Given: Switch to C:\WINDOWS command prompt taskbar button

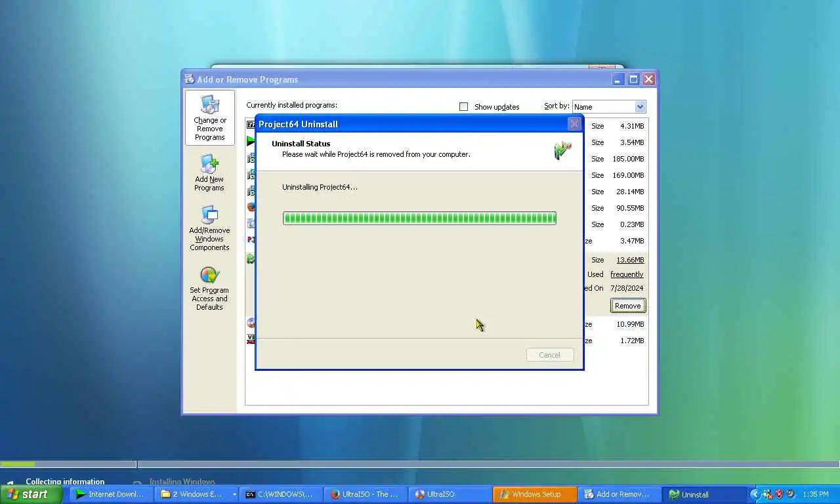Looking at the screenshot, I should [x=281, y=494].
